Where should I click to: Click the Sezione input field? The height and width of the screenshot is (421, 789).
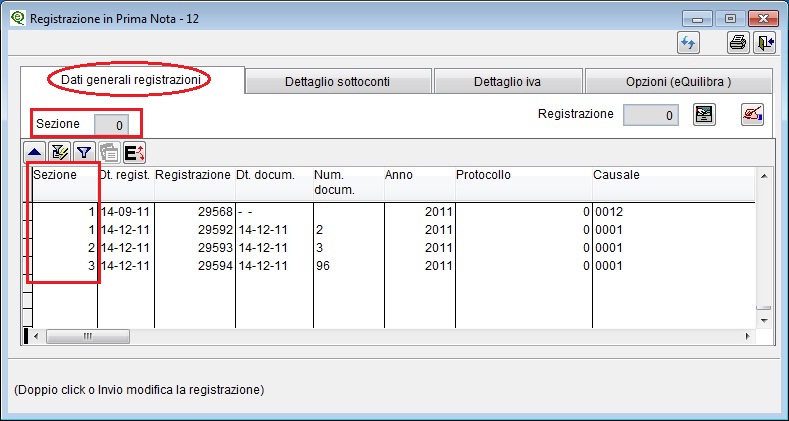coord(111,125)
